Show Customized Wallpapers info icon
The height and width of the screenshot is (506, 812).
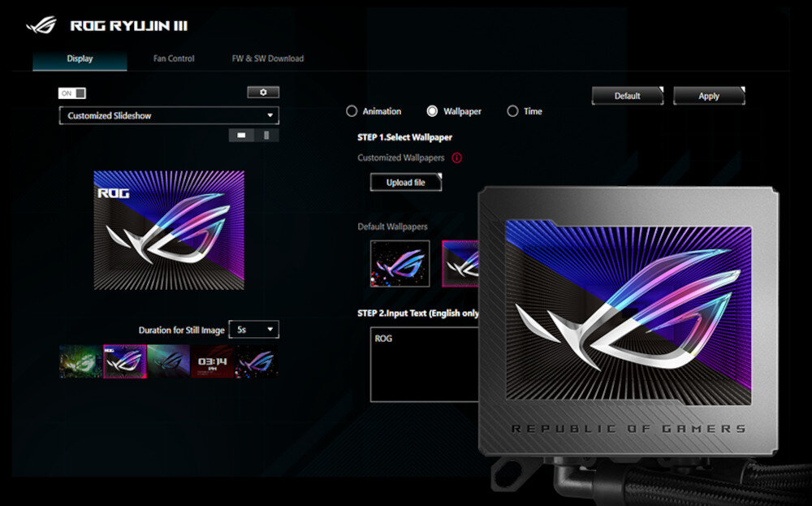click(x=456, y=158)
